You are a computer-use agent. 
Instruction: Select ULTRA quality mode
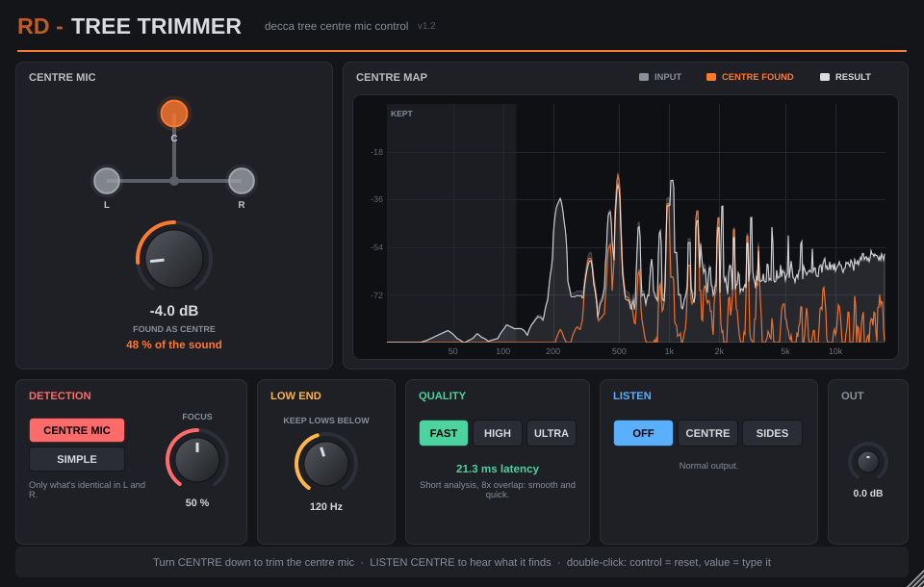[551, 433]
